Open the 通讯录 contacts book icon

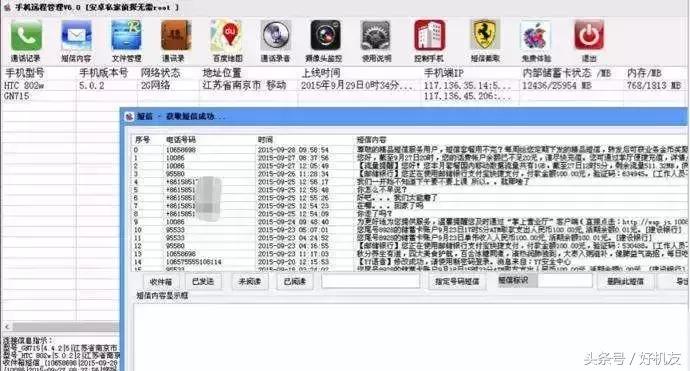(175, 35)
